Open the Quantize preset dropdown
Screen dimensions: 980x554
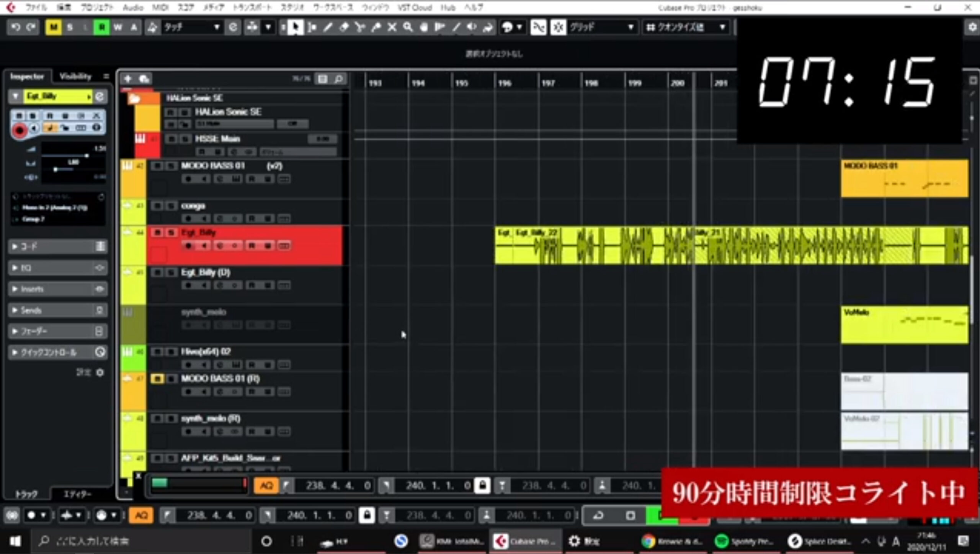pos(686,27)
